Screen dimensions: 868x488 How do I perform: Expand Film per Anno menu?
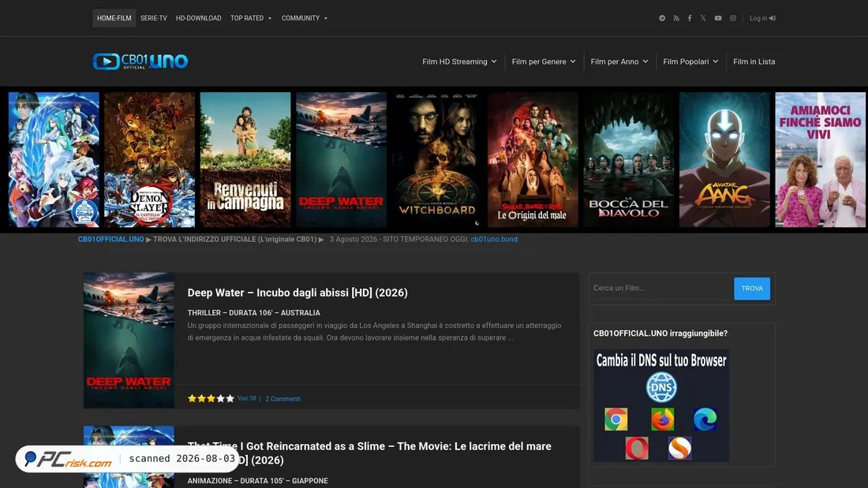(x=619, y=61)
